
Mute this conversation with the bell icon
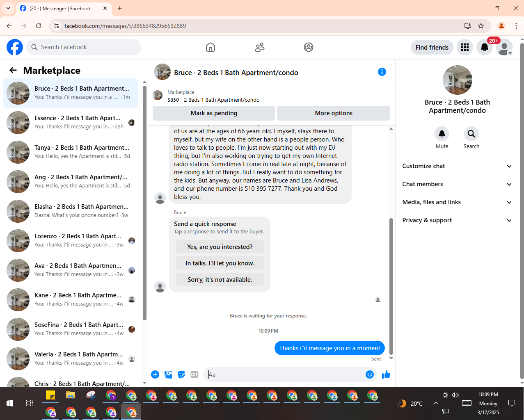click(442, 134)
